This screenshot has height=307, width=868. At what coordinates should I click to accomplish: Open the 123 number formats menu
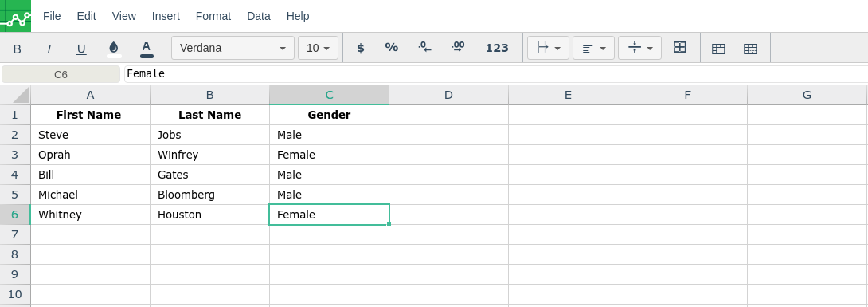click(497, 48)
